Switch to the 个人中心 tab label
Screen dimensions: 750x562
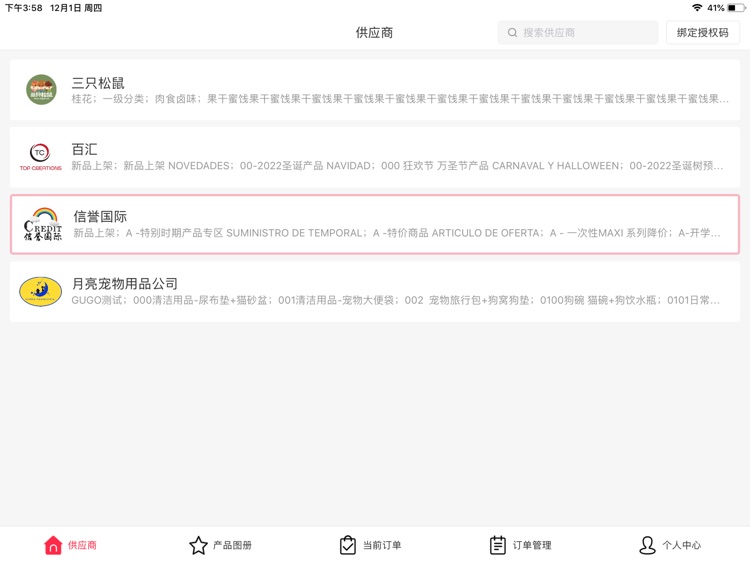coord(682,545)
